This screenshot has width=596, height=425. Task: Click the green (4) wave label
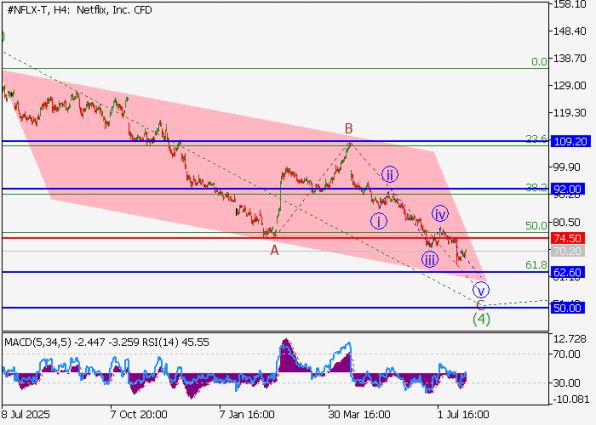[x=481, y=319]
